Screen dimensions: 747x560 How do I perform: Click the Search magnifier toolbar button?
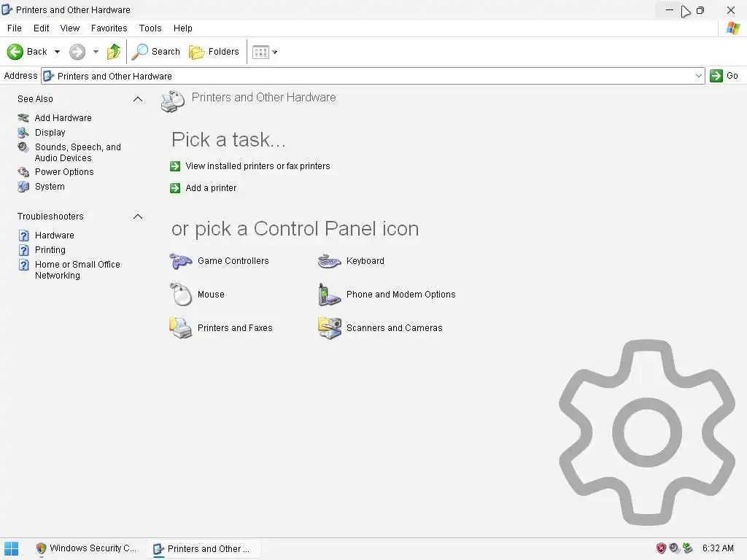(x=156, y=52)
